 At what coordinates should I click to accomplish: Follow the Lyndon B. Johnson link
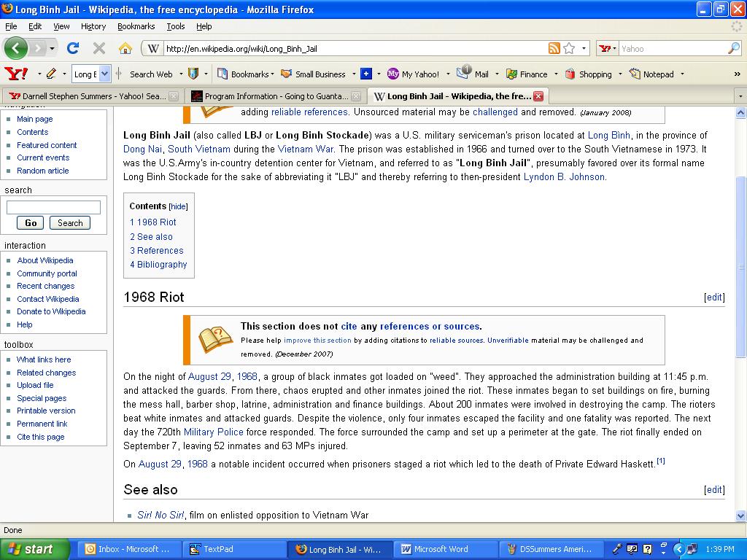(x=564, y=176)
